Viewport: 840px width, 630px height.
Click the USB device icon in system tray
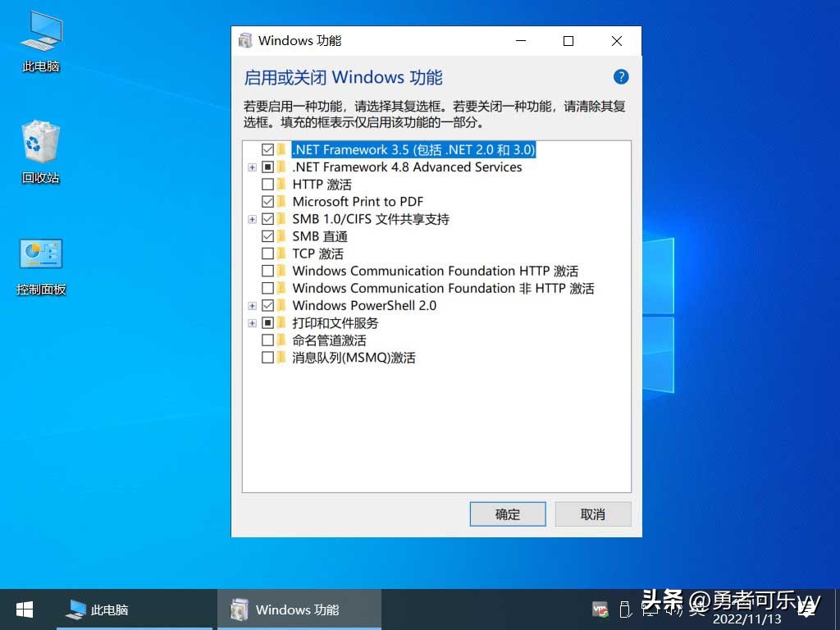tap(625, 610)
